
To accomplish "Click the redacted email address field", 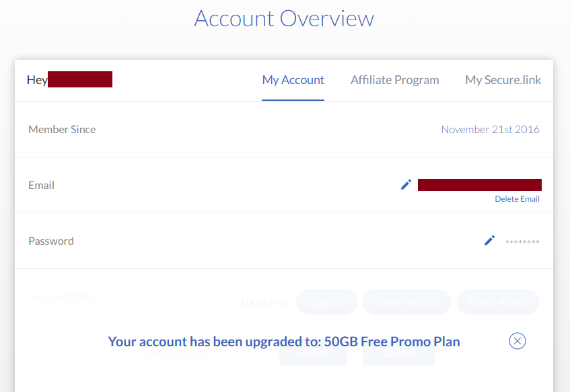I will tap(479, 184).
